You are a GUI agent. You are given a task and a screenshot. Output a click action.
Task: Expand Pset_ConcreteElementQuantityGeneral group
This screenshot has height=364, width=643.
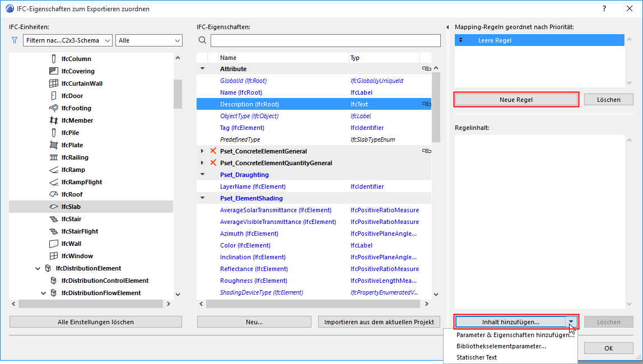click(x=202, y=163)
